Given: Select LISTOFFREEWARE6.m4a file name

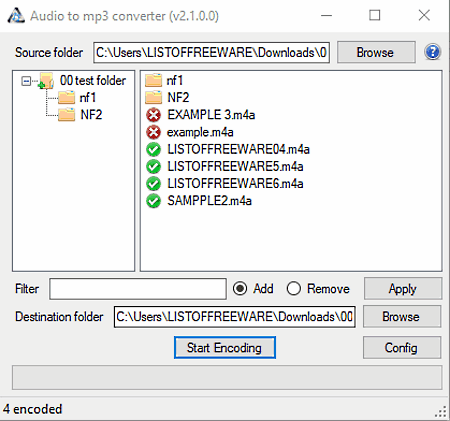Looking at the screenshot, I should tap(235, 184).
